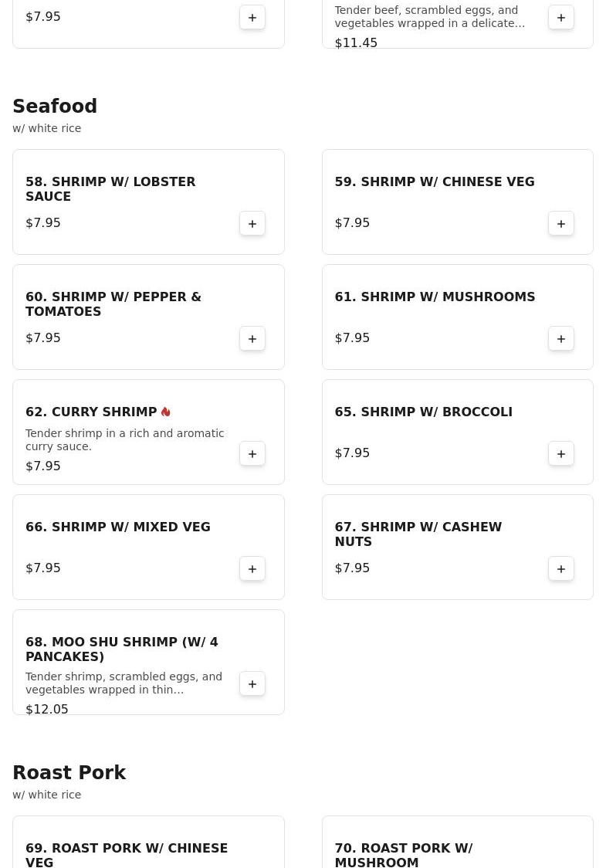The image size is (606, 868).
Task: Click plus for Shrimp w/ Pepper & Tomatoes
Action: pos(252,338)
